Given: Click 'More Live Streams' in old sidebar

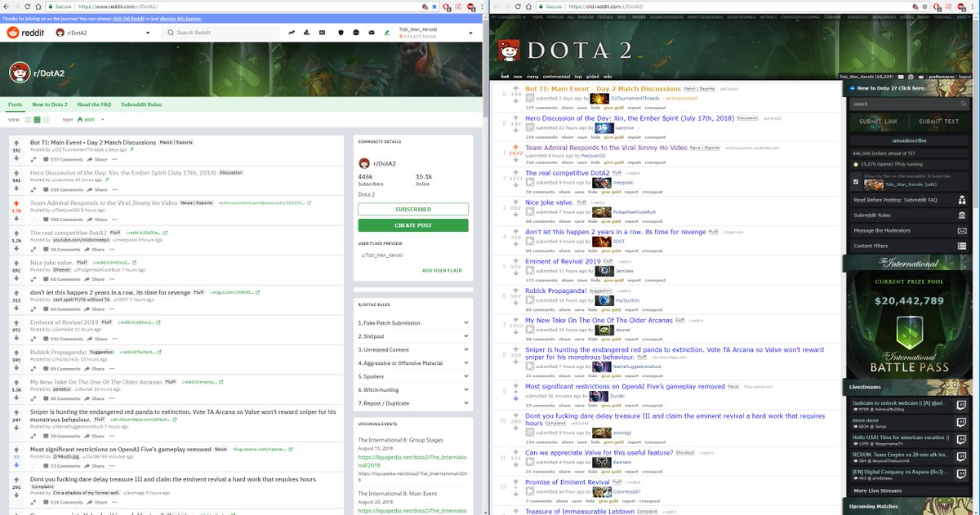Looking at the screenshot, I should pyautogui.click(x=877, y=491).
